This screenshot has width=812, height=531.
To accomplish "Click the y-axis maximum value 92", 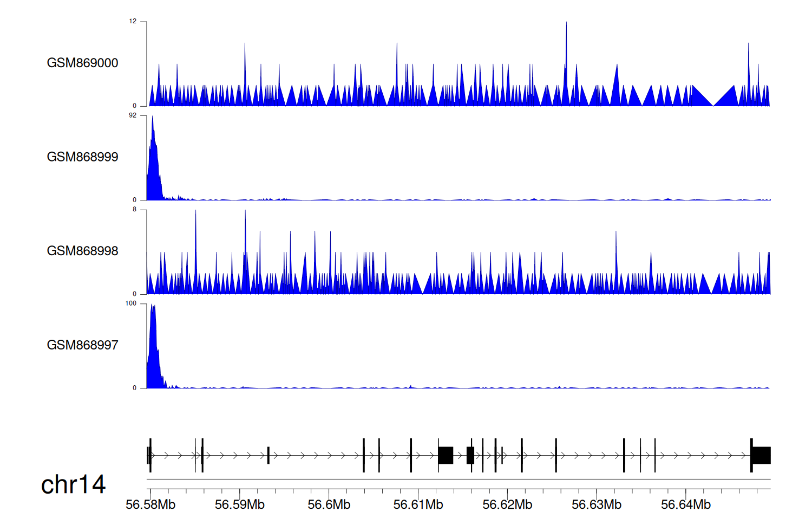I will tap(133, 115).
